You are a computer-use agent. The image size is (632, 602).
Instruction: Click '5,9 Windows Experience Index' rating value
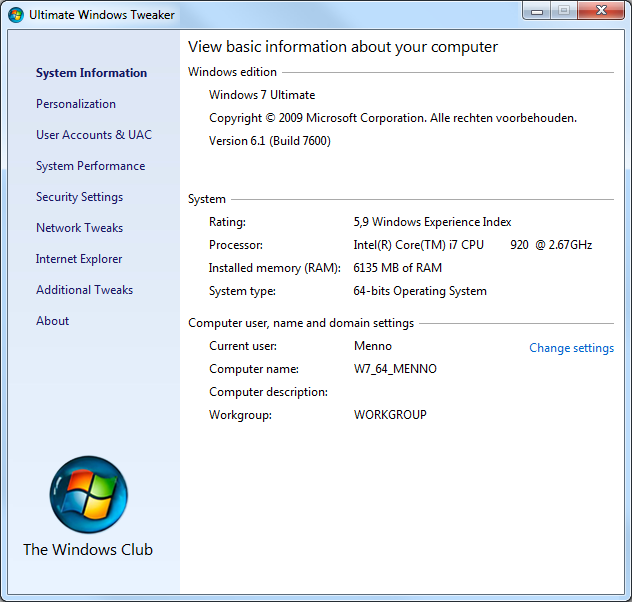[432, 222]
